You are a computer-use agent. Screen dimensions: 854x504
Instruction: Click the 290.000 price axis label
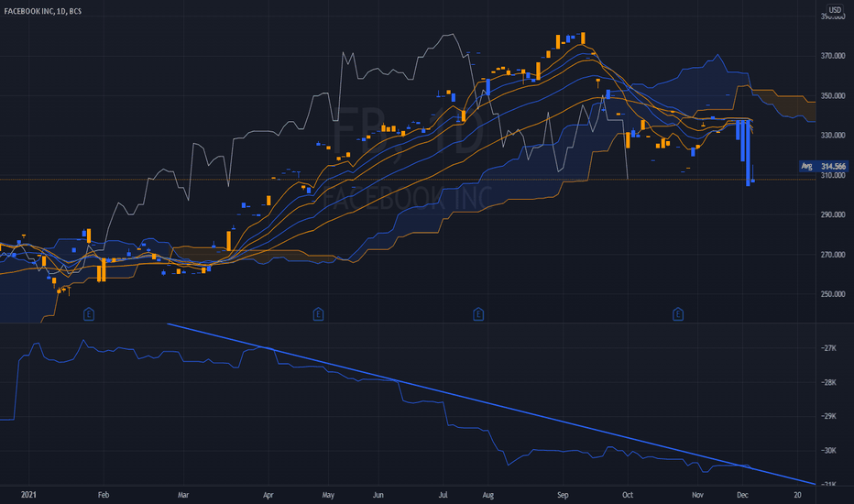[833, 214]
